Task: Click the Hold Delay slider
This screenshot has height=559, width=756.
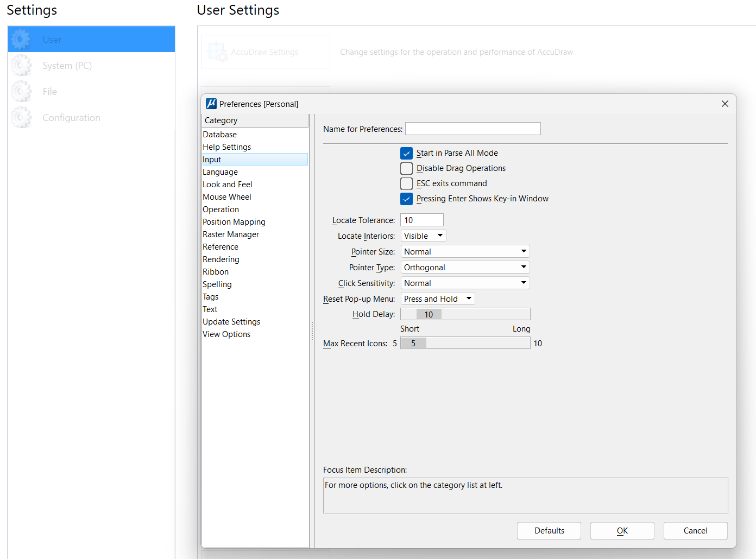Action: tap(465, 314)
